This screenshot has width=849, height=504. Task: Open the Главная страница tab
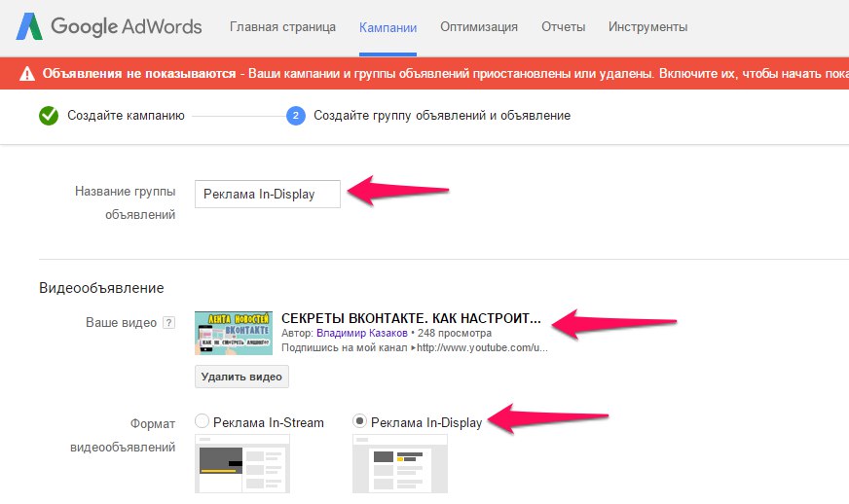coord(282,27)
